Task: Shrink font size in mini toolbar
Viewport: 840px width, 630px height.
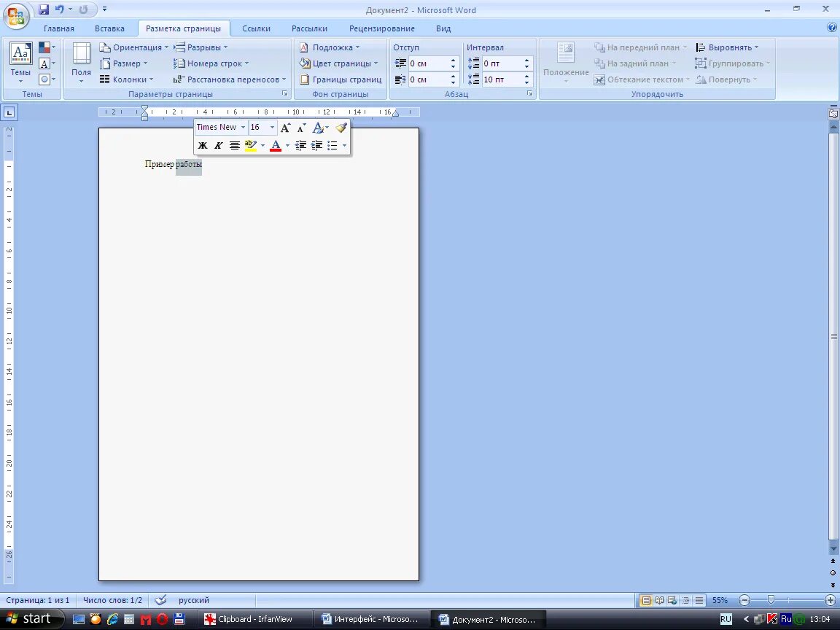Action: coord(302,128)
